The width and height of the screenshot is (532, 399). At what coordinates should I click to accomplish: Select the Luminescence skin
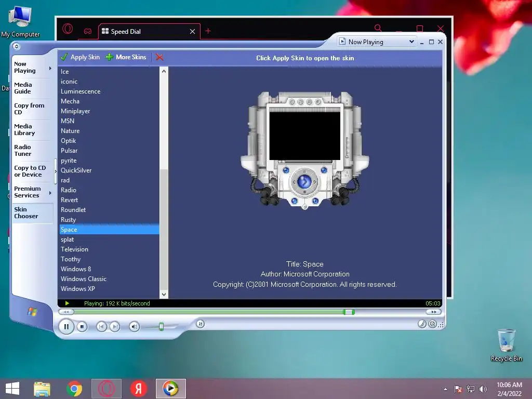coord(109,91)
